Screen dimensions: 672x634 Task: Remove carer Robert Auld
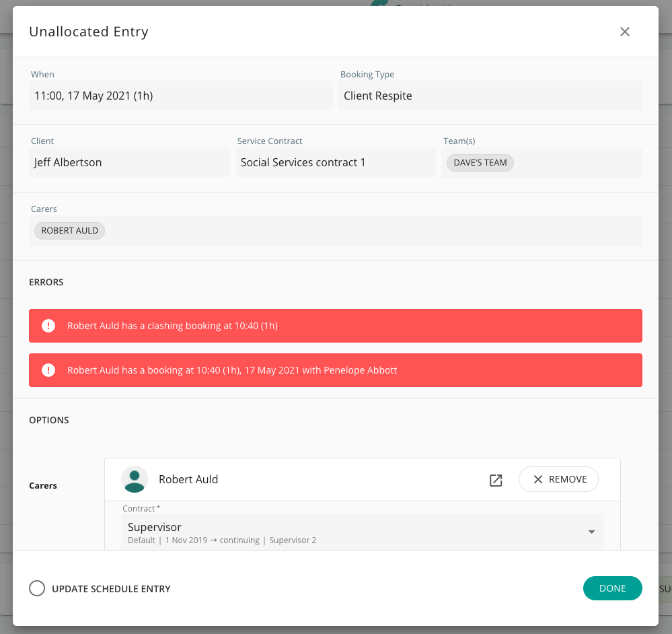click(558, 479)
